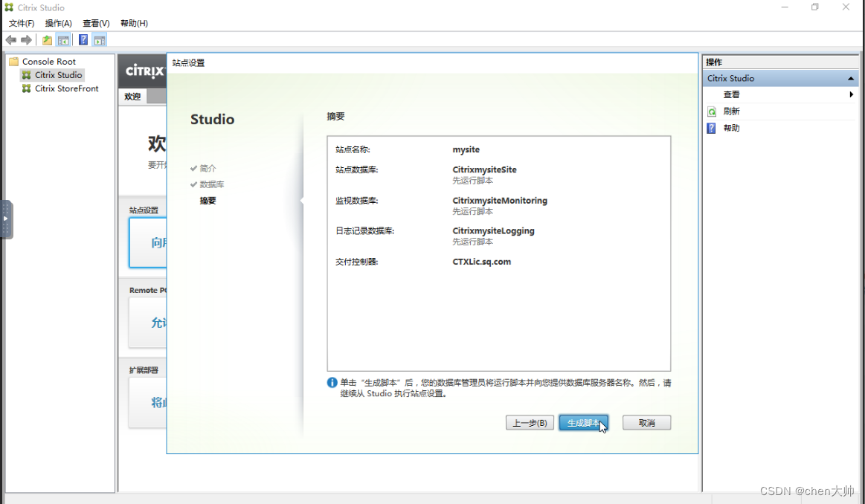The width and height of the screenshot is (865, 504).
Task: Select Console Root in the tree
Action: [49, 61]
